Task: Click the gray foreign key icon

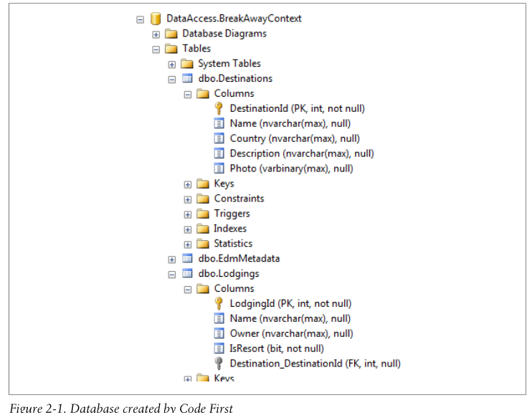Action: click(219, 364)
